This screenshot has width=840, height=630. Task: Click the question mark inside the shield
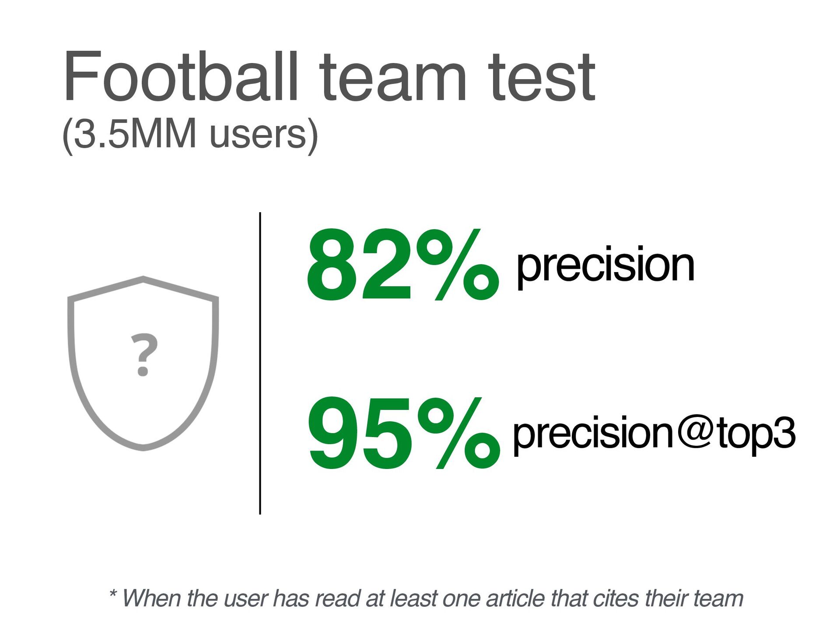[x=144, y=355]
